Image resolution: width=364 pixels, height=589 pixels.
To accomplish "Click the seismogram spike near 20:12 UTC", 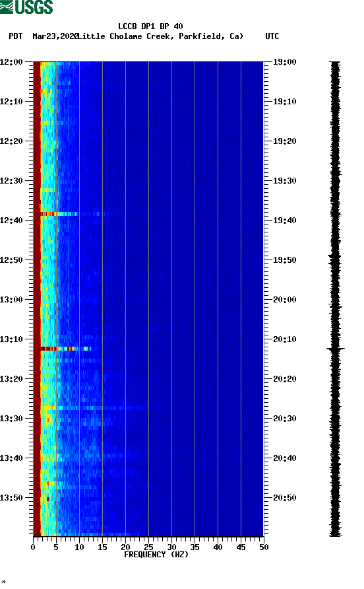I will point(336,349).
